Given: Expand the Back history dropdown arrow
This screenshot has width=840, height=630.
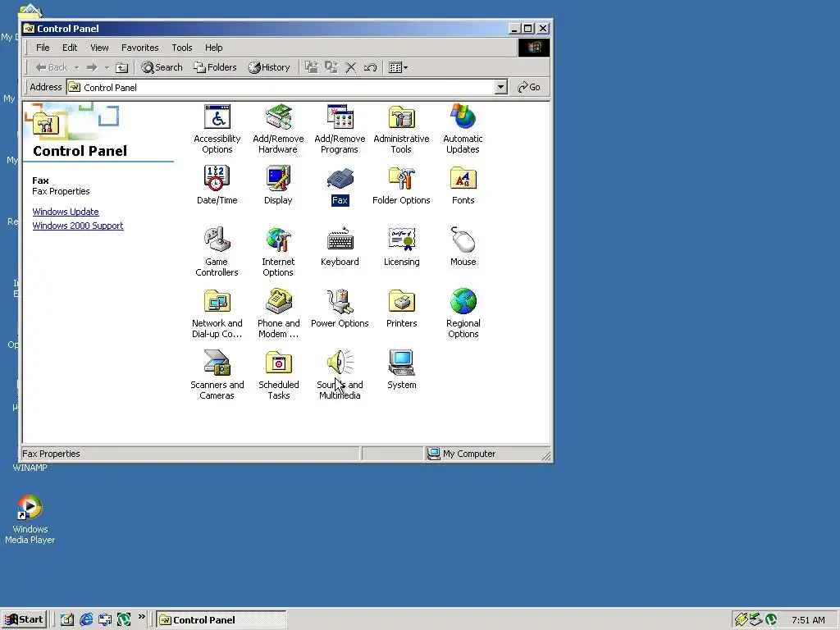Looking at the screenshot, I should (x=76, y=67).
